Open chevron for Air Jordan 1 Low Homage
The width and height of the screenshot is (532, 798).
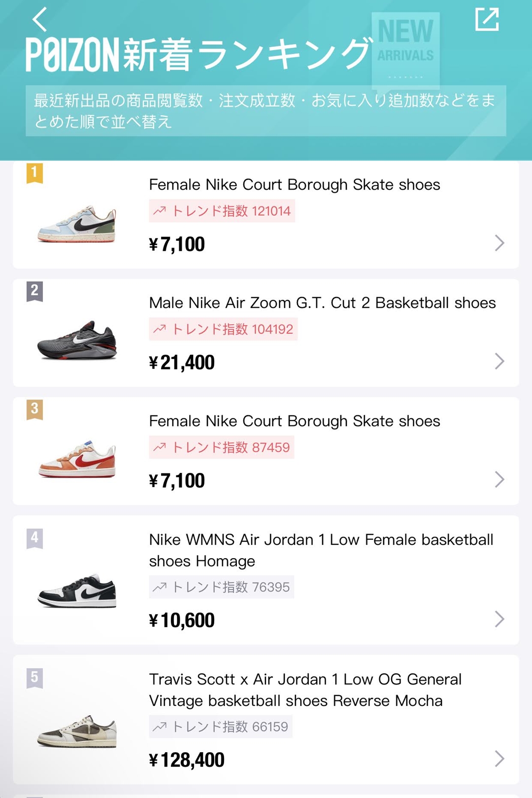pyautogui.click(x=499, y=619)
